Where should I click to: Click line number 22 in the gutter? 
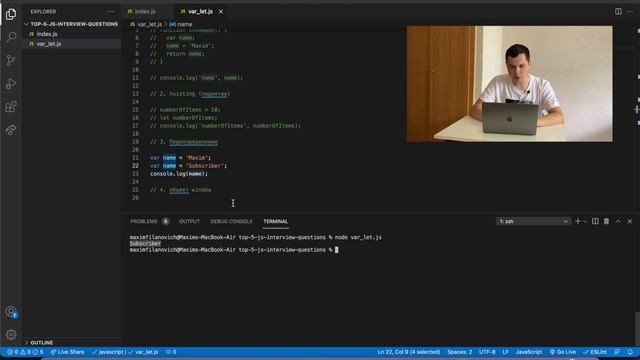(135, 166)
